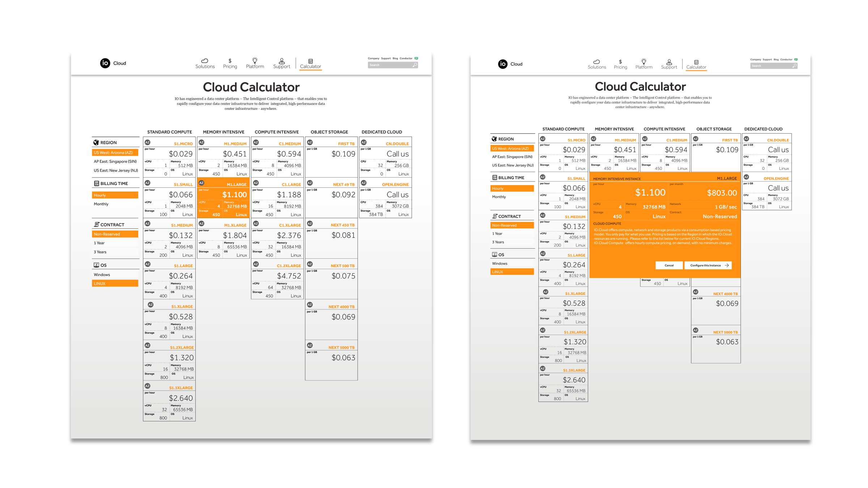Select OPEN.ENGINE card in right mockup
This screenshot has width=868, height=488.
pos(767,191)
